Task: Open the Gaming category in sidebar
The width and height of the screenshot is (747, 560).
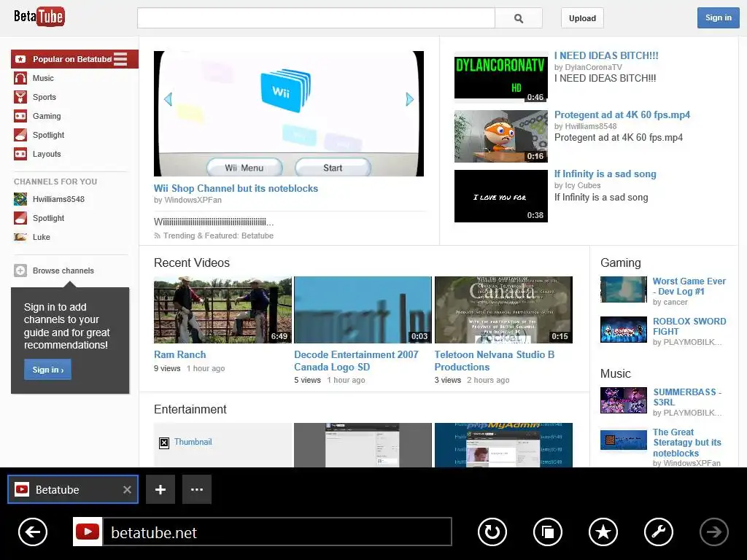Action: [x=47, y=116]
